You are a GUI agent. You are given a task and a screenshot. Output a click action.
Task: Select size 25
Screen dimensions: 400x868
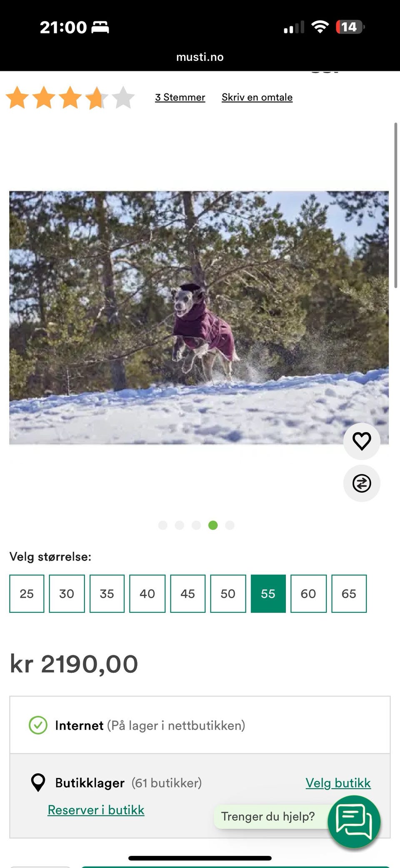[27, 594]
